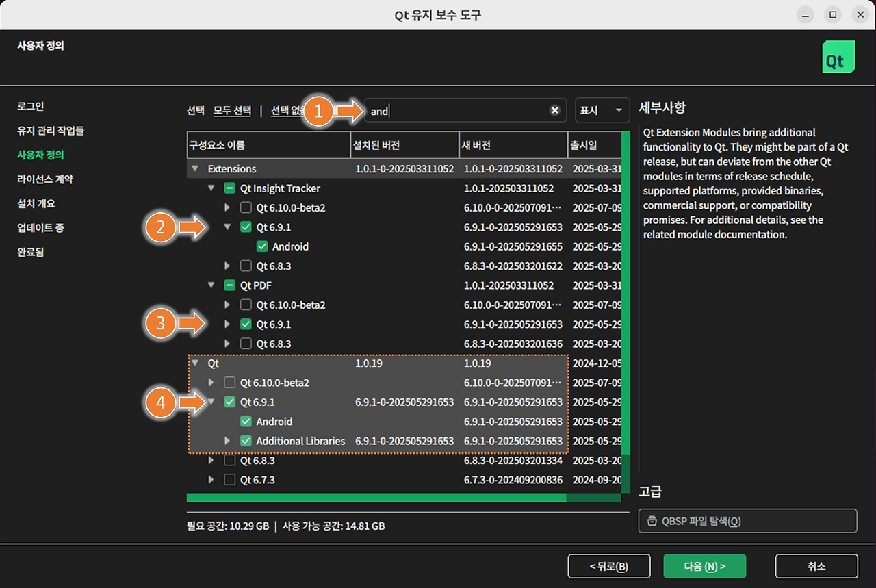Click the icon on the QBSP file browse button
Image resolution: width=876 pixels, height=588 pixels.
point(652,521)
